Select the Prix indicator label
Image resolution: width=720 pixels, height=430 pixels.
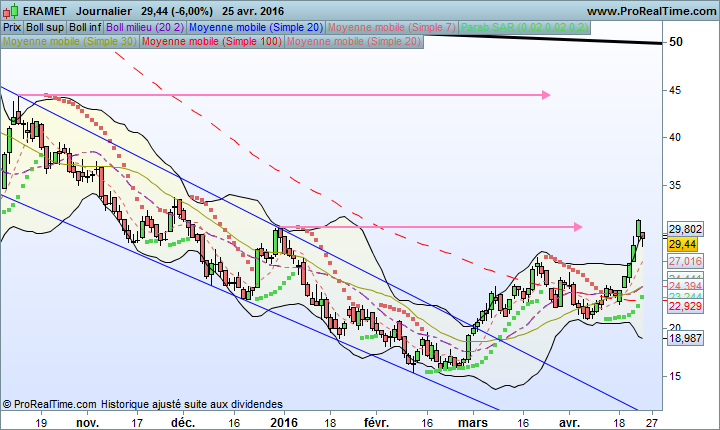[12, 28]
